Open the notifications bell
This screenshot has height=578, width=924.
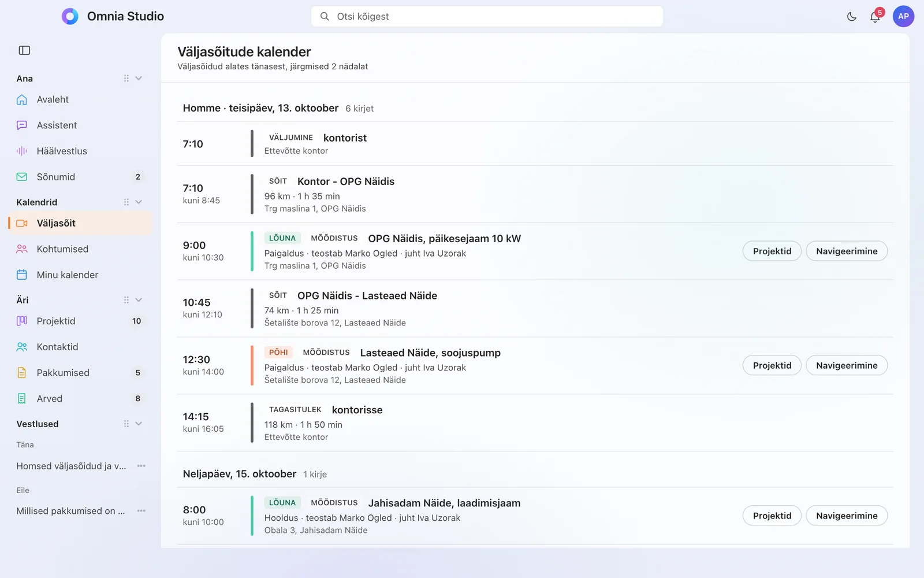coord(875,17)
